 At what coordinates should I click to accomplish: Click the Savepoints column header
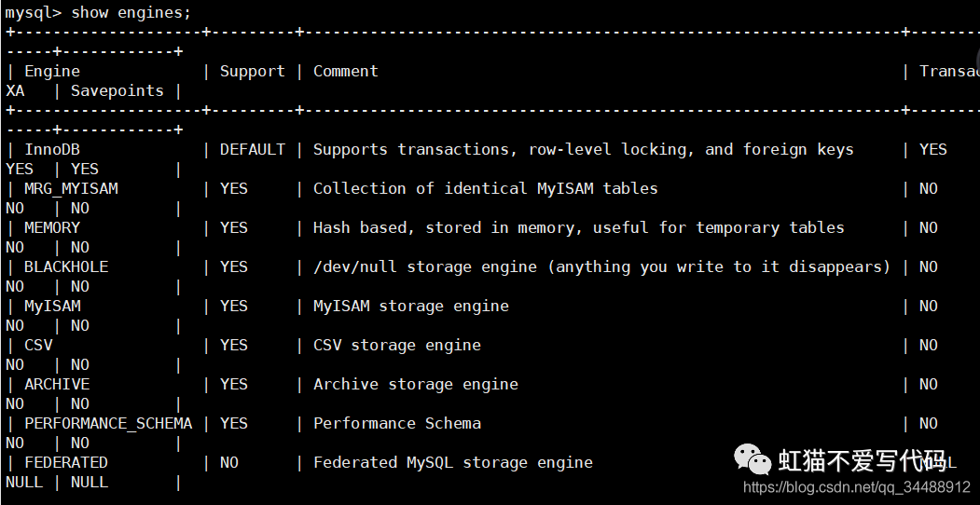pyautogui.click(x=117, y=91)
